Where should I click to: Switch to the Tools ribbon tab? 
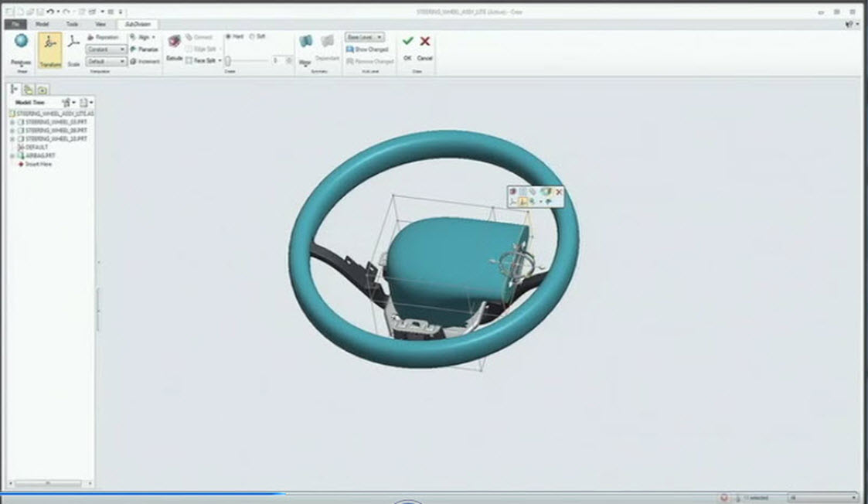pos(72,24)
